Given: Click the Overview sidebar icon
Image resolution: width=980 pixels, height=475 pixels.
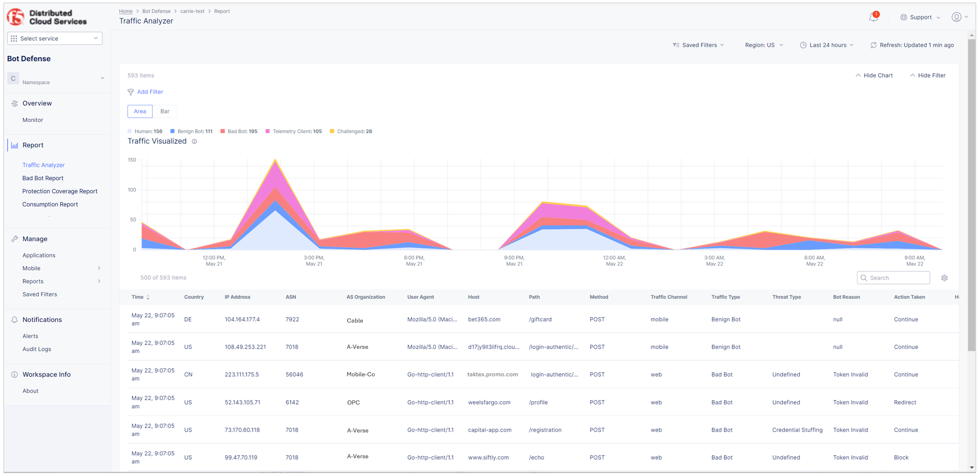Looking at the screenshot, I should [x=14, y=103].
